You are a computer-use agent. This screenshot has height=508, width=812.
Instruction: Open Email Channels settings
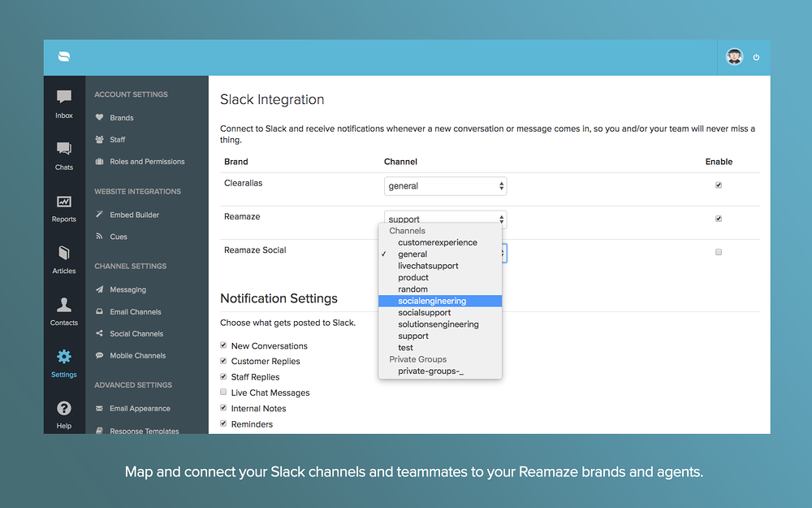point(136,311)
